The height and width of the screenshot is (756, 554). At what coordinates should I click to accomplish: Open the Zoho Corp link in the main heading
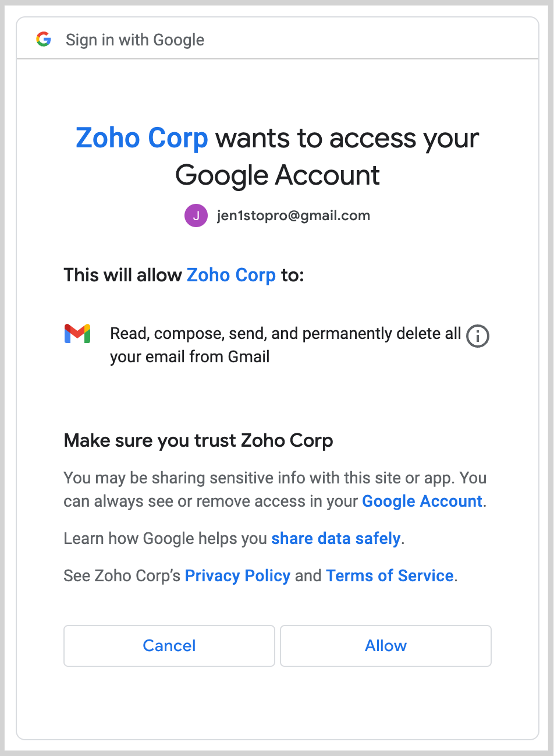142,138
